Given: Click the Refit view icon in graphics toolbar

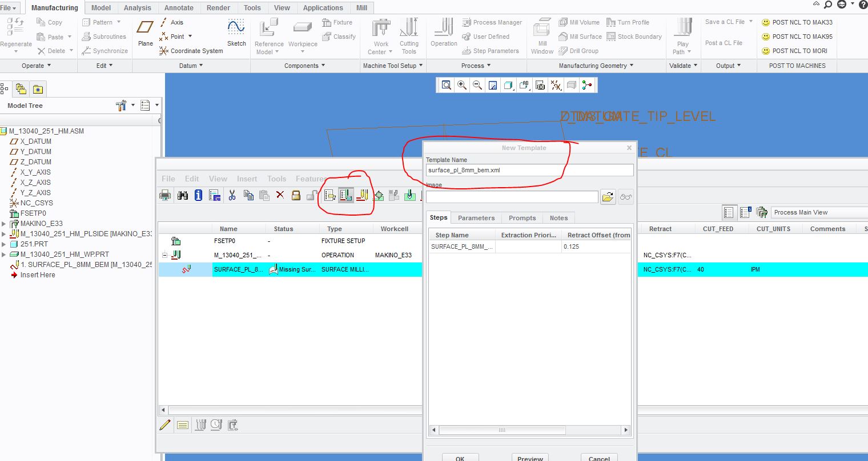Looking at the screenshot, I should [447, 86].
